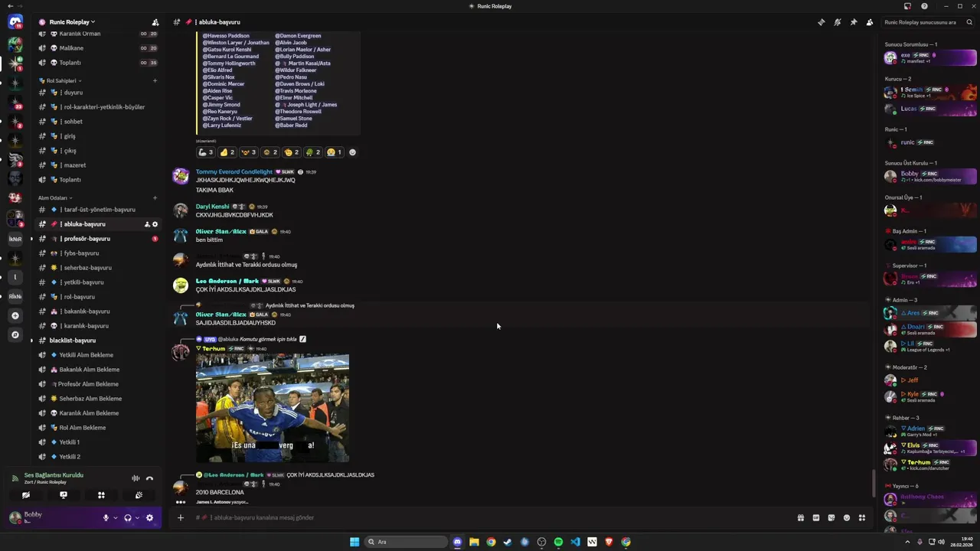
Task: Click member Adrien in Rehber list
Action: click(930, 431)
